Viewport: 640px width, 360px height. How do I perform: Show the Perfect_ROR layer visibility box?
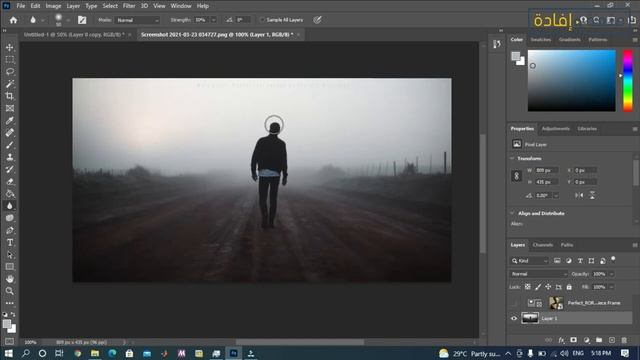pyautogui.click(x=514, y=303)
